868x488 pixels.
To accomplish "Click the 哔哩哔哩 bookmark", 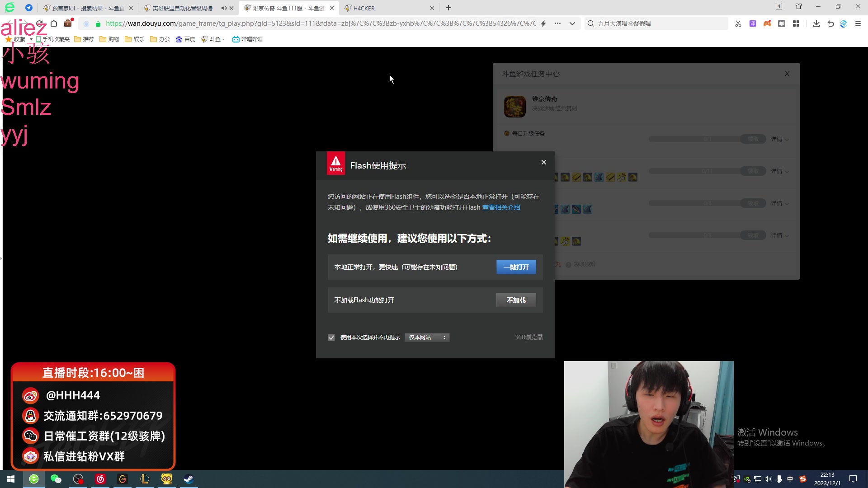I will point(247,39).
